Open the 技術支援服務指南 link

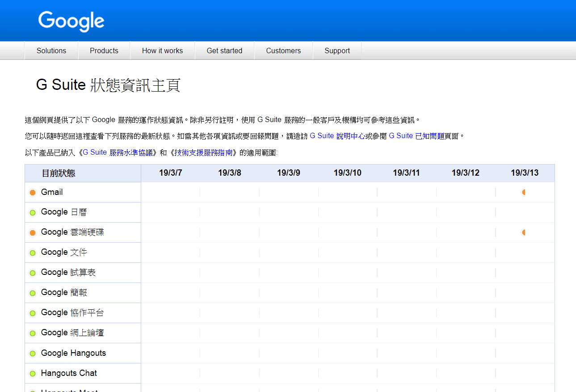(204, 152)
